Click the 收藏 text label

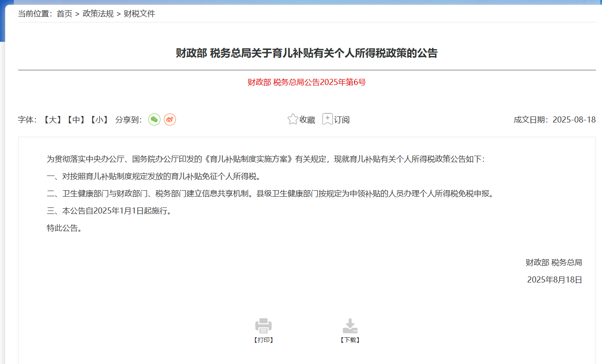pos(307,120)
